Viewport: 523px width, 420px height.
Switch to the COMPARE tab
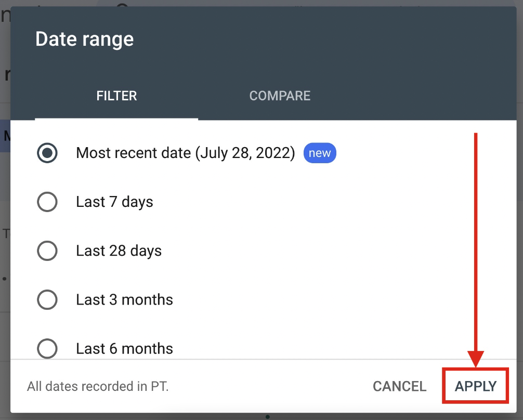280,96
